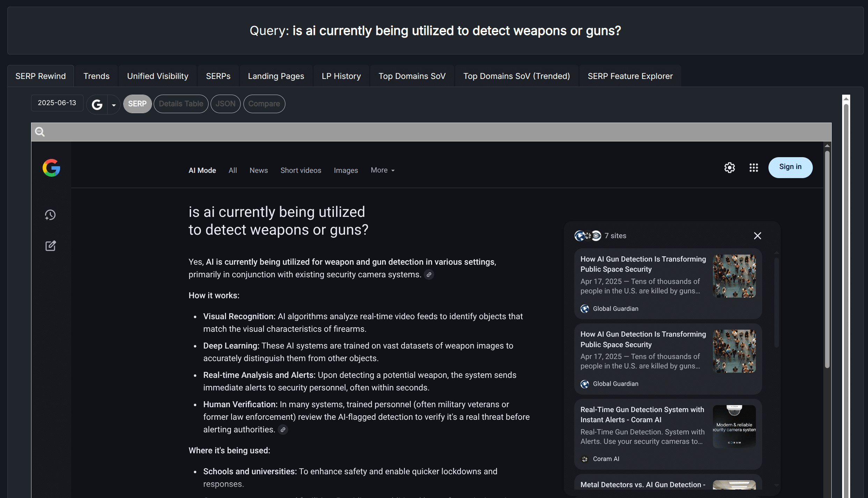Toggle the Compare view pill
This screenshot has height=498, width=868.
point(264,104)
